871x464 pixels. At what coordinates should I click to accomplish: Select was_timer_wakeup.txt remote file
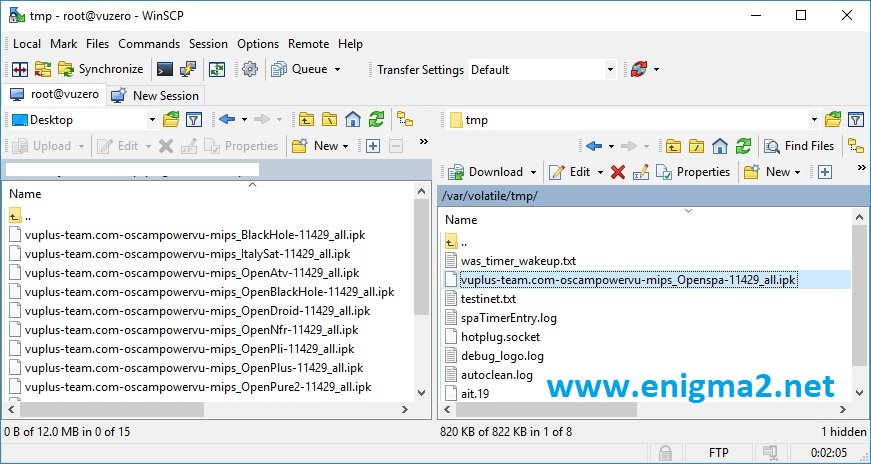coord(518,261)
